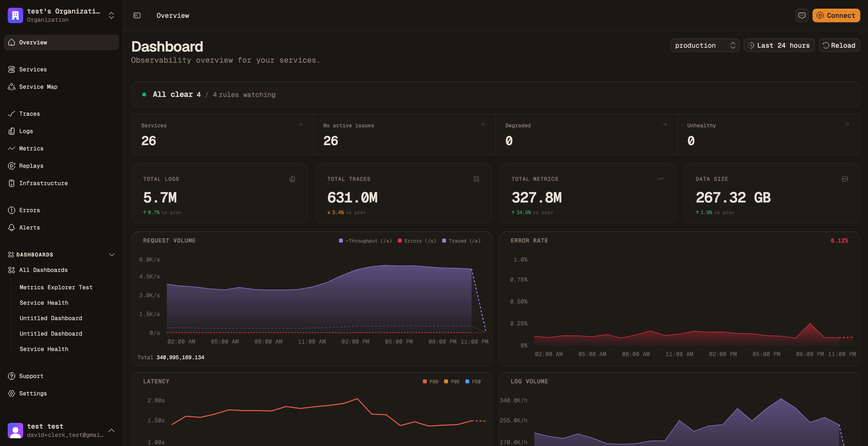Click the Total Logs card icon
868x446 pixels.
[x=292, y=179]
